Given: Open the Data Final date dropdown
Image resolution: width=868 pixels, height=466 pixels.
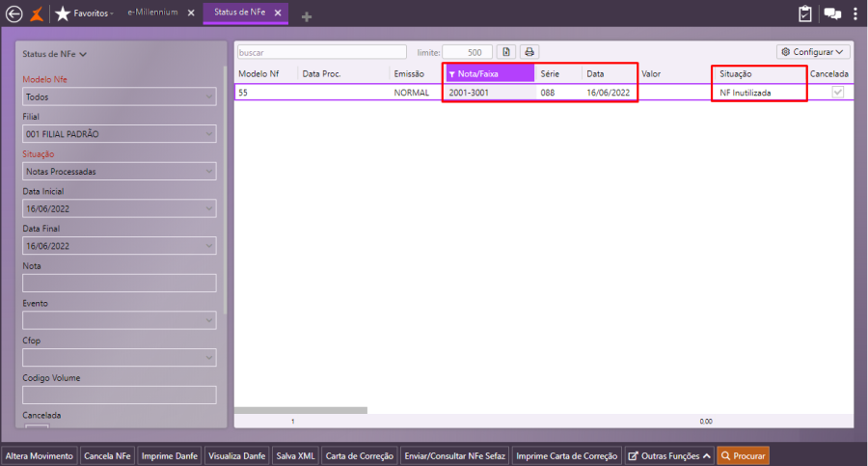Looking at the screenshot, I should click(120, 246).
